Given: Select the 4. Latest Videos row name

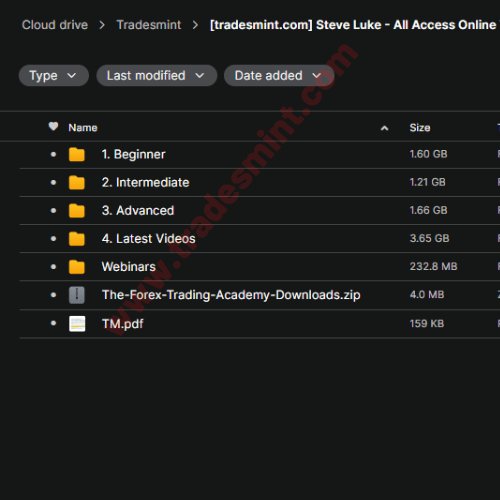Looking at the screenshot, I should tap(148, 239).
